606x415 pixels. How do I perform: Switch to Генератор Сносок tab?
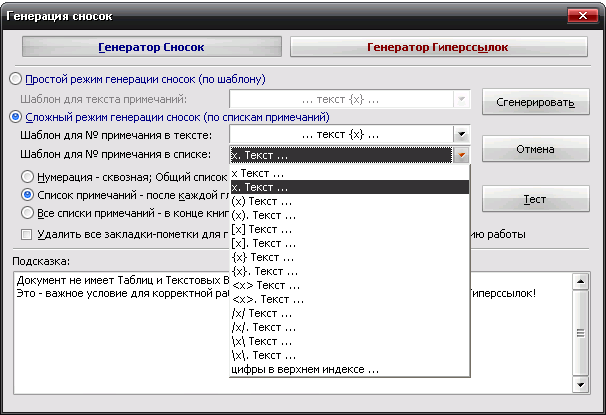[150, 47]
